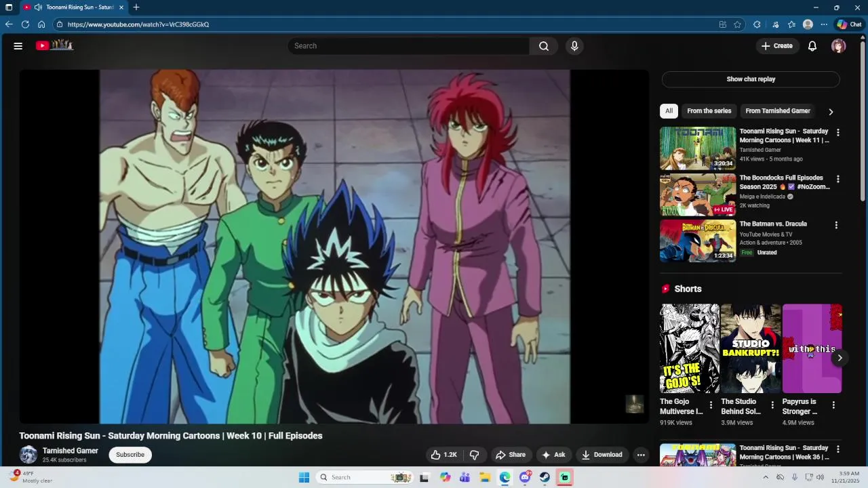Open favorites list icon in toolbar
Image resolution: width=868 pixels, height=488 pixels.
(x=791, y=24)
